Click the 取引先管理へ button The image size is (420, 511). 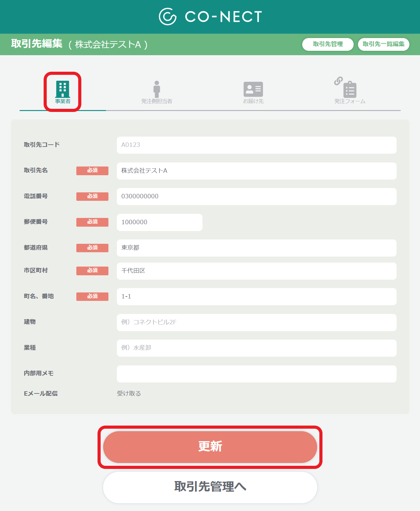210,487
